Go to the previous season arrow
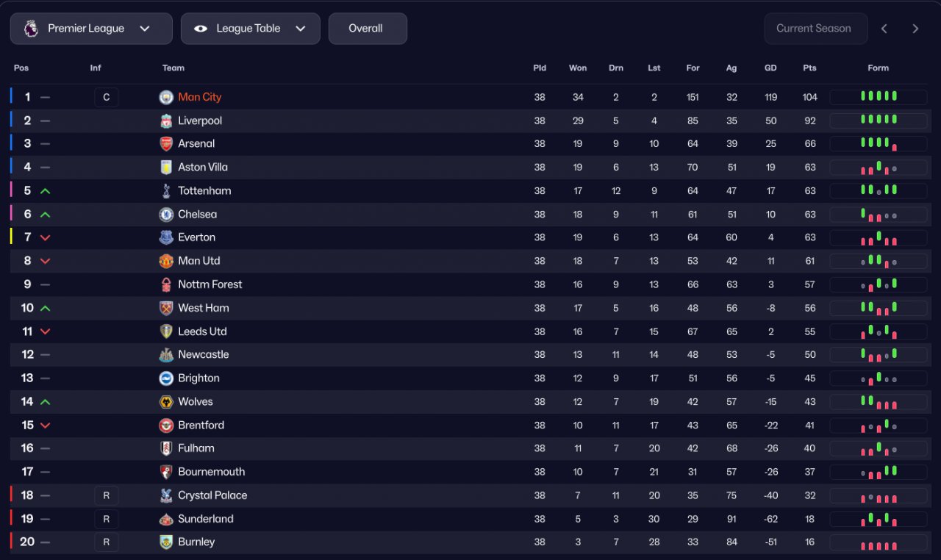This screenshot has width=941, height=560. point(884,29)
